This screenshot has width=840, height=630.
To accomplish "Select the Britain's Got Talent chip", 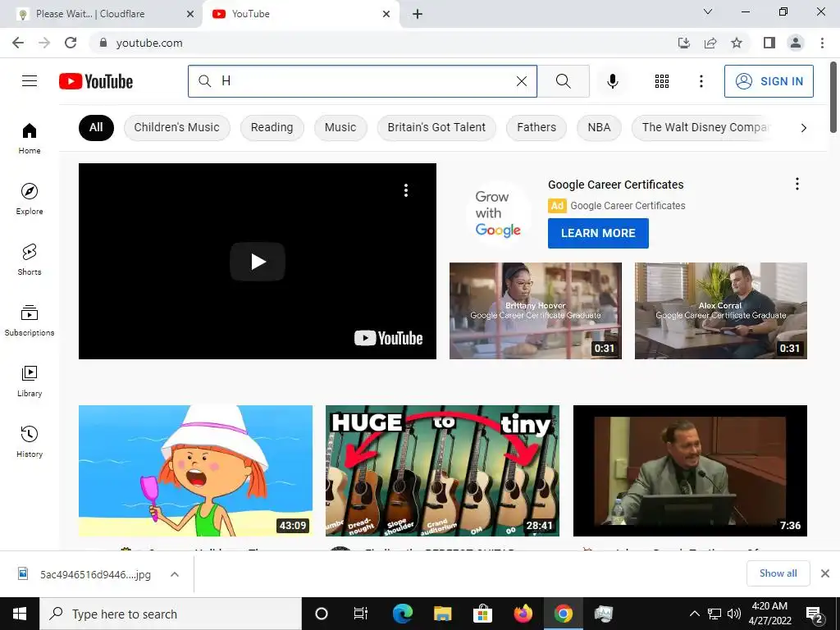I will click(436, 127).
